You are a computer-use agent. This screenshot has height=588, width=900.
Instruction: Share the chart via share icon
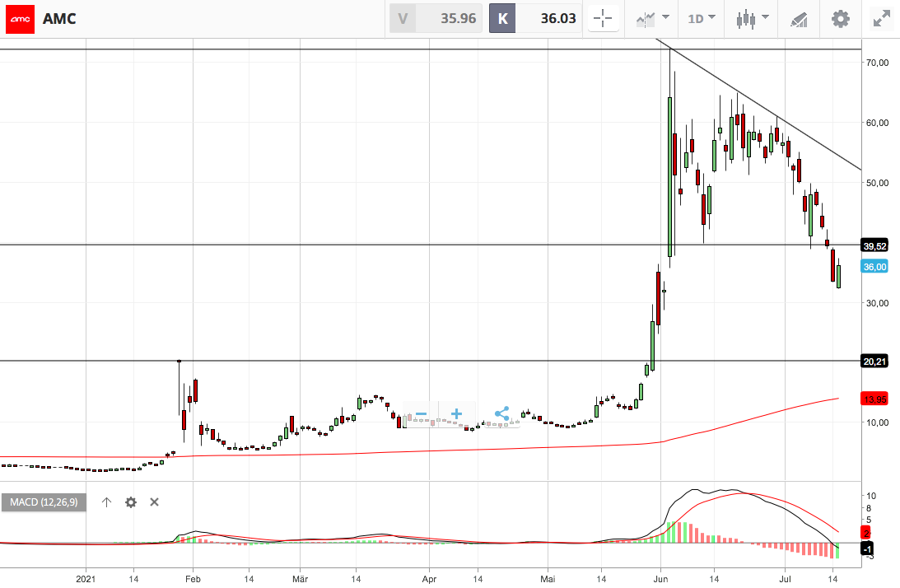[501, 414]
